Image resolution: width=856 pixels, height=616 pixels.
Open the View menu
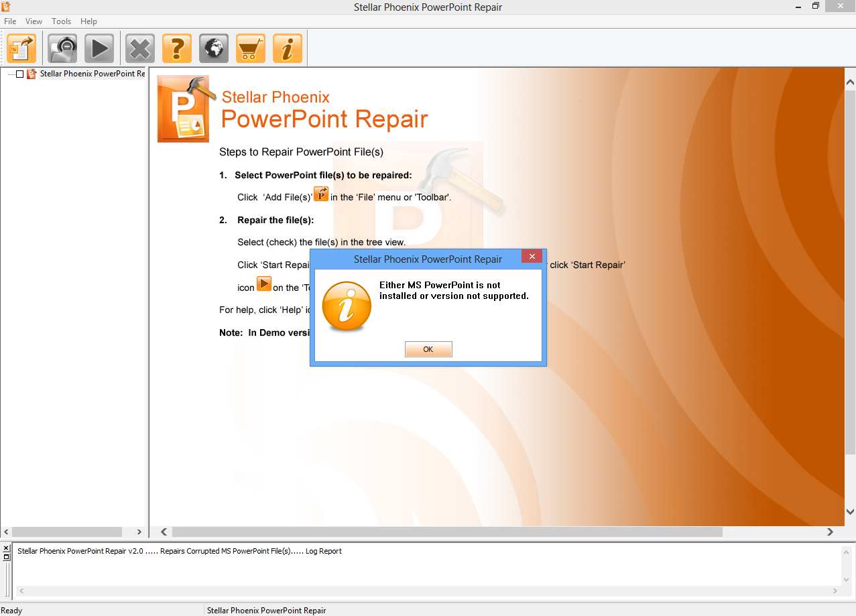(34, 21)
